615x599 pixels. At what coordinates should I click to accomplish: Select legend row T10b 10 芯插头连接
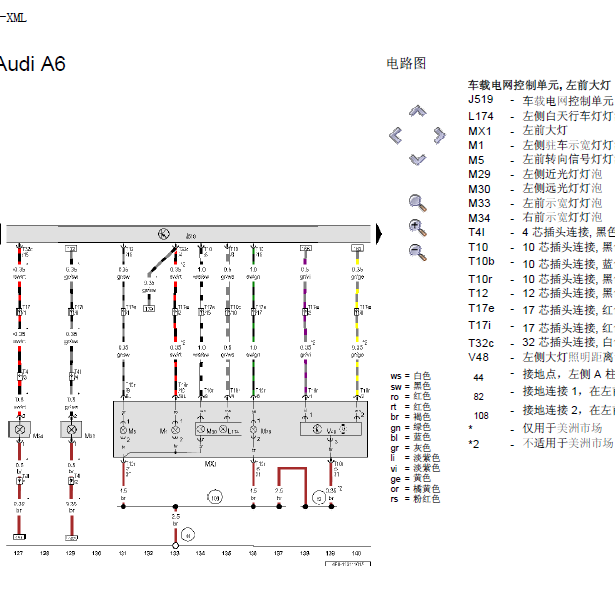[540, 263]
